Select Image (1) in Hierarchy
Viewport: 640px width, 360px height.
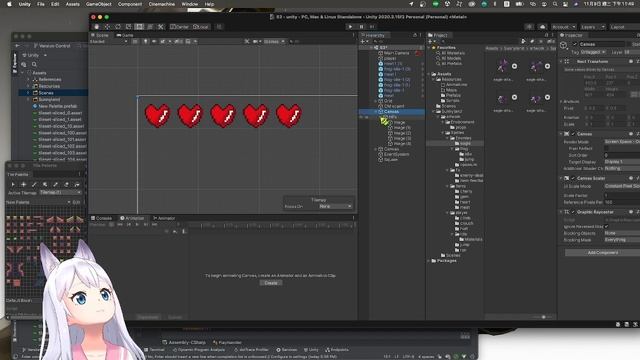402,128
